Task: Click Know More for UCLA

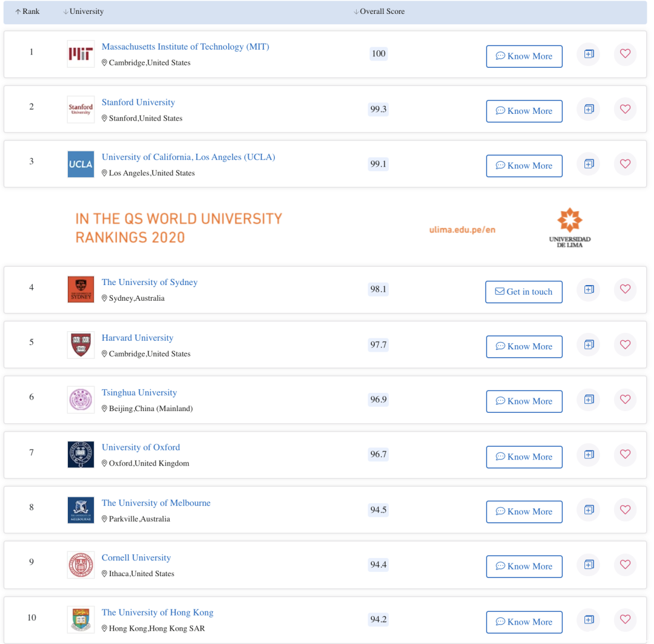Action: tap(524, 166)
